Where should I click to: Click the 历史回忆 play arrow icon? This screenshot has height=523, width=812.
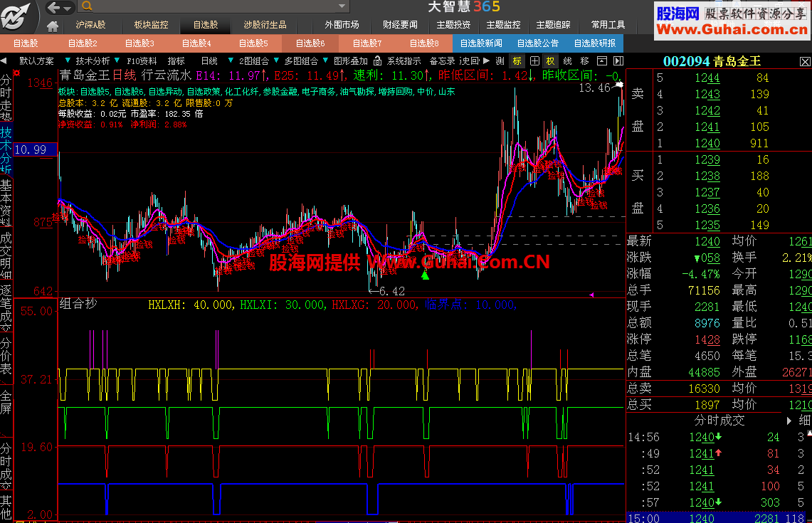tap(486, 60)
